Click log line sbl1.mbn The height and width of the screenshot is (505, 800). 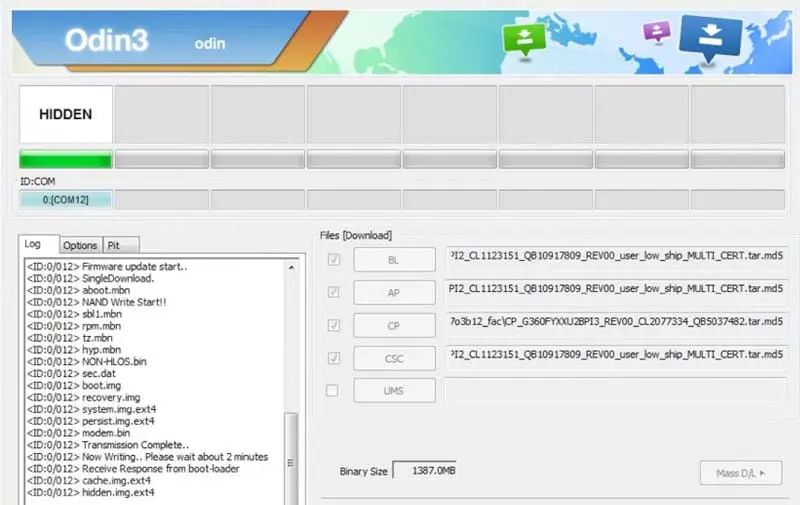[x=74, y=314]
